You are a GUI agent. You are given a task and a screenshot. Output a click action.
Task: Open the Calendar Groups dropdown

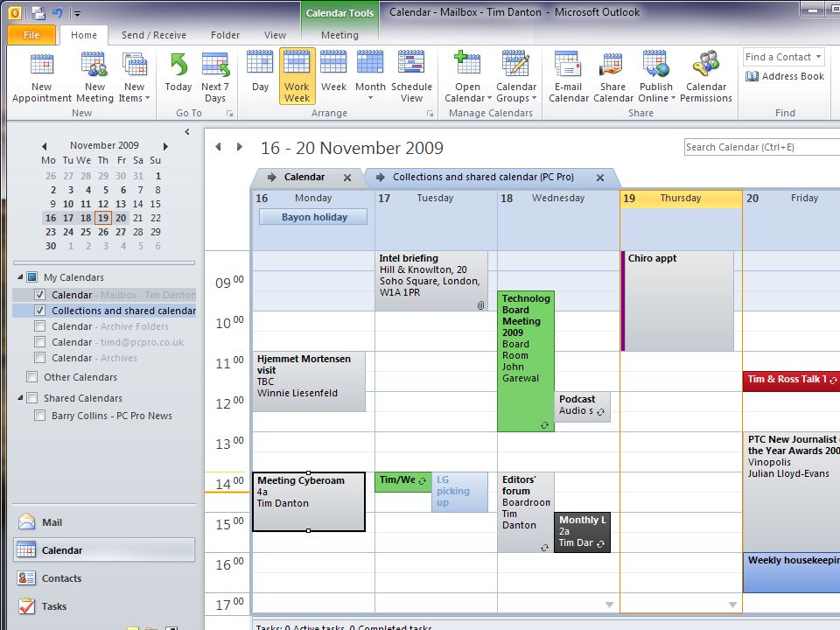(516, 77)
